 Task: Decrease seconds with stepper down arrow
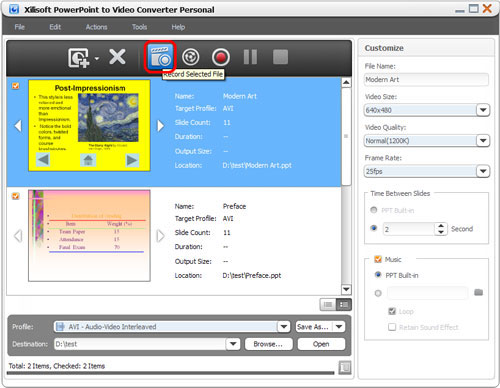(441, 232)
